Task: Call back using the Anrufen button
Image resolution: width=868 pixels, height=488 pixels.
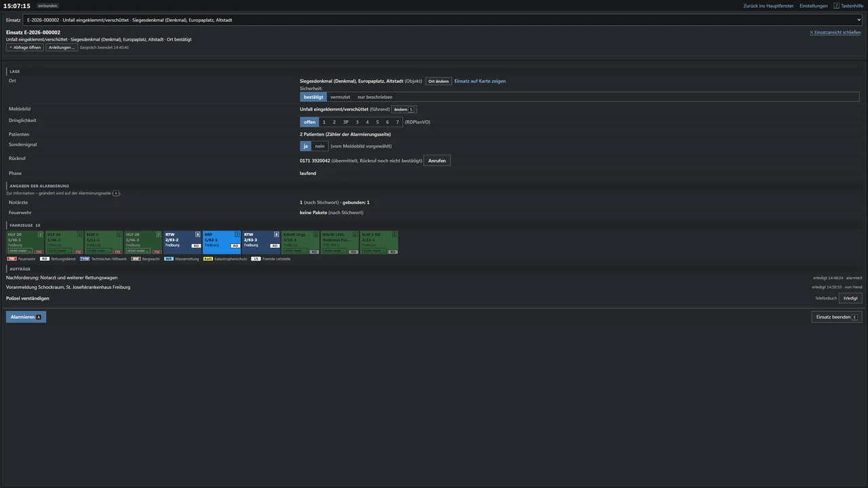Action: click(x=437, y=161)
